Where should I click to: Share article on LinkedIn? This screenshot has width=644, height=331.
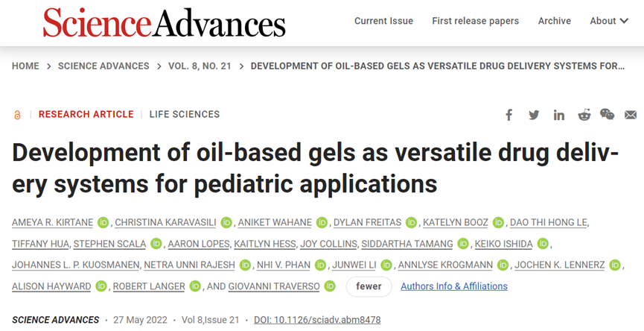pos(558,115)
